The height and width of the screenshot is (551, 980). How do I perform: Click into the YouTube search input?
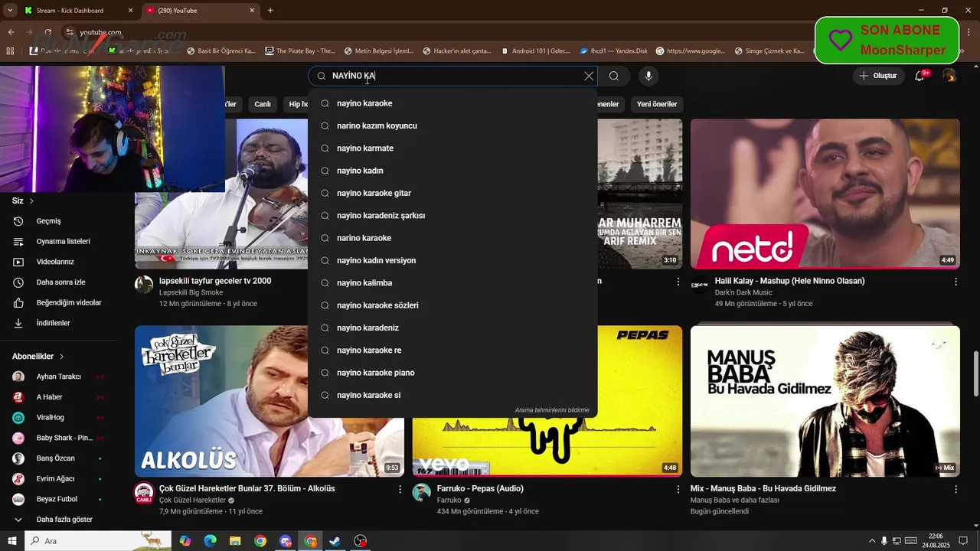(x=452, y=76)
